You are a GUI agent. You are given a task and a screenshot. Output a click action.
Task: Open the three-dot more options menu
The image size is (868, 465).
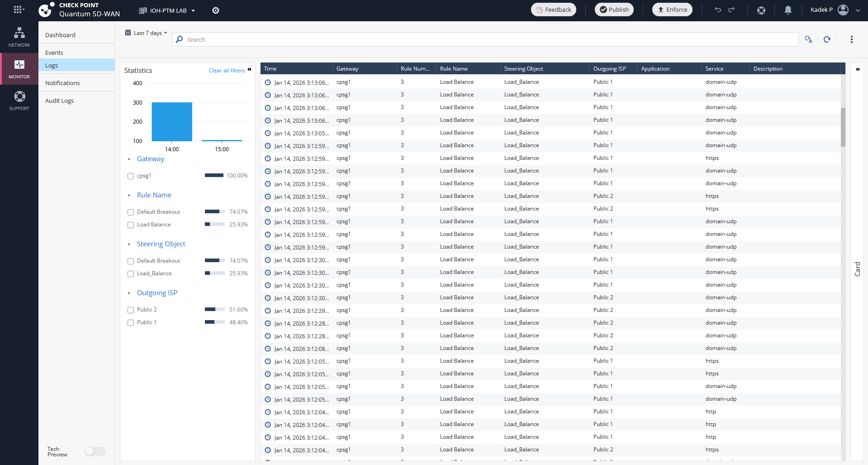pos(851,39)
